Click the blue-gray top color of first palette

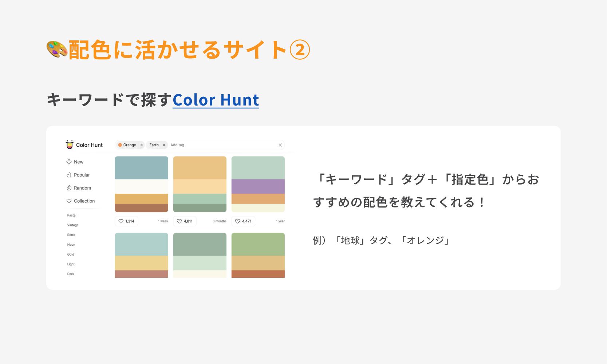(141, 168)
